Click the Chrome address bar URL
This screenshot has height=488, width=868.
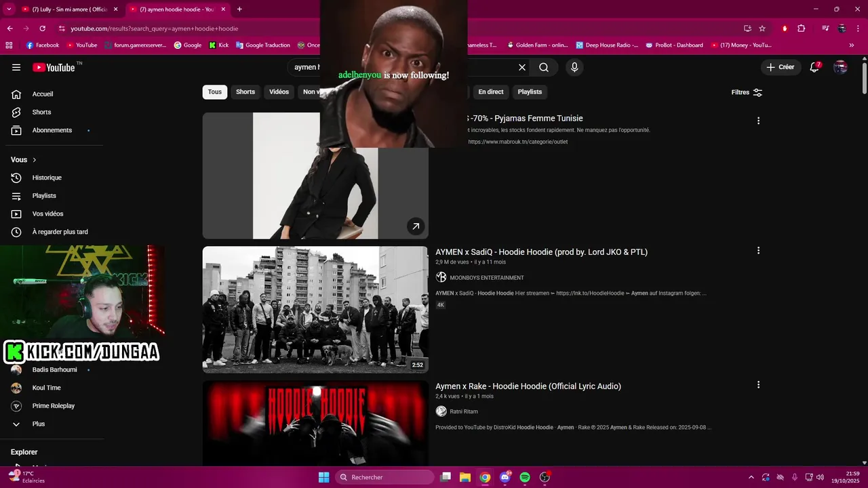(155, 28)
